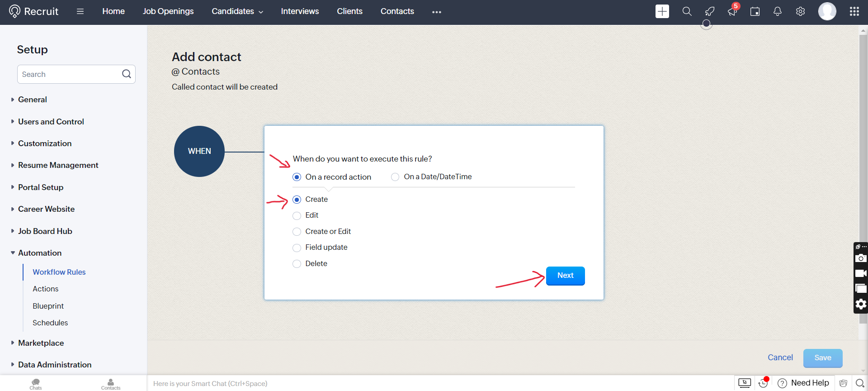Click Need Help link
The height and width of the screenshot is (391, 868).
pos(803,383)
